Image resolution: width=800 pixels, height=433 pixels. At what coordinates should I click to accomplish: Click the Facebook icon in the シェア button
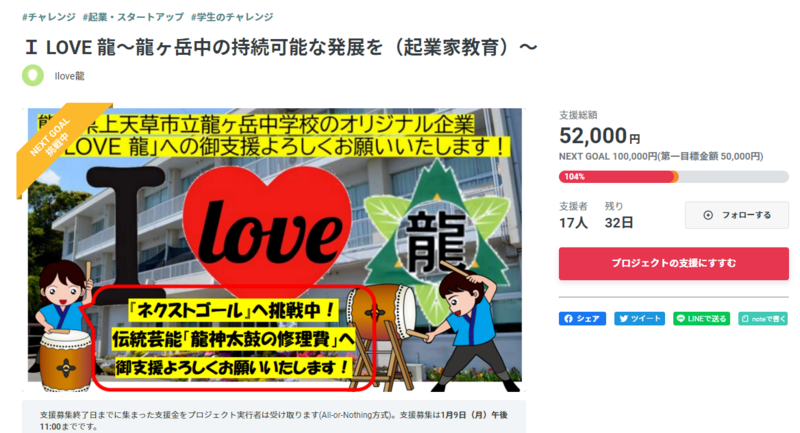568,319
